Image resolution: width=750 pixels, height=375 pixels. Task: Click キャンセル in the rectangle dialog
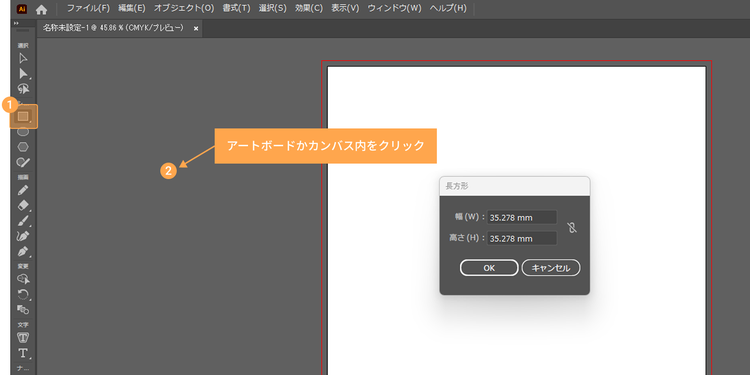[x=551, y=268]
